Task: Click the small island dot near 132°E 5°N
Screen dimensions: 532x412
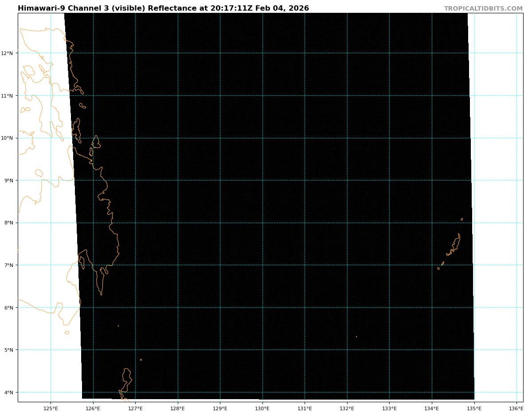Action: [x=356, y=337]
